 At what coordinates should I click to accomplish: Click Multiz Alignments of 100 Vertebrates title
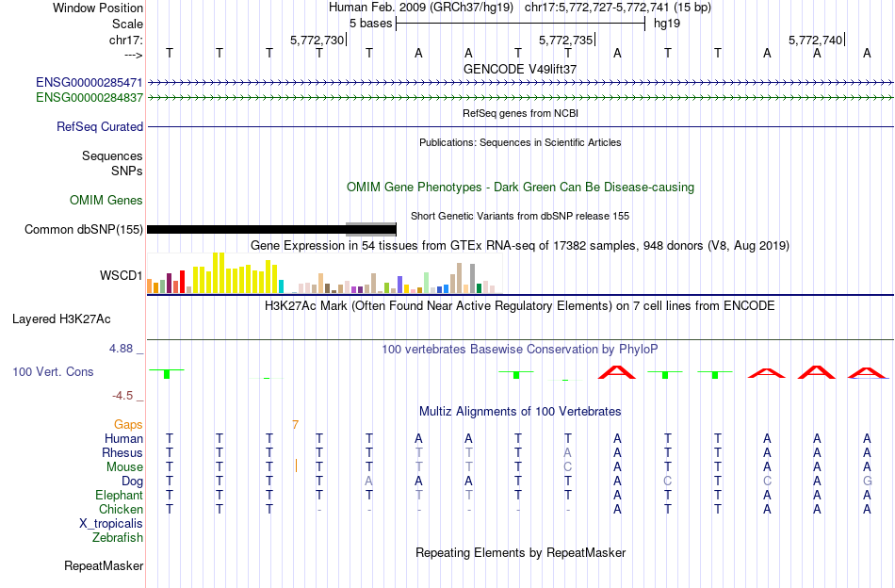pyautogui.click(x=520, y=411)
